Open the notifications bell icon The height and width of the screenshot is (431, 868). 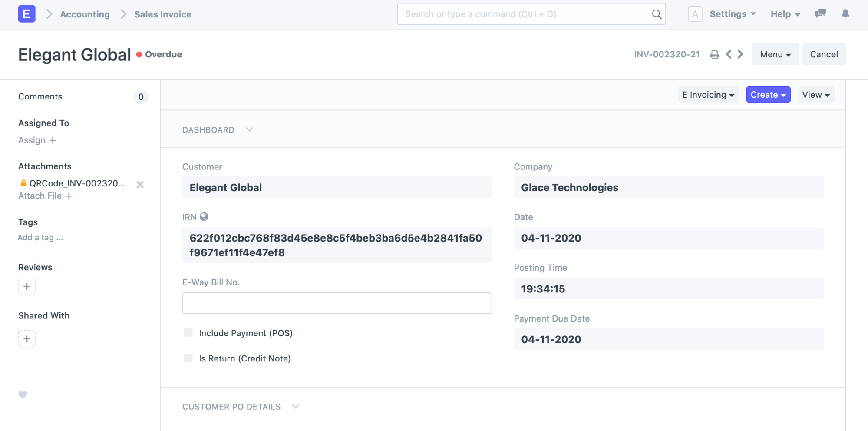click(x=845, y=13)
